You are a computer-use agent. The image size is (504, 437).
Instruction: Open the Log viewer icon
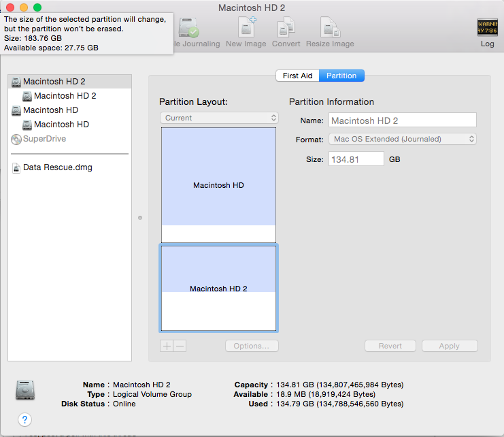tap(487, 27)
